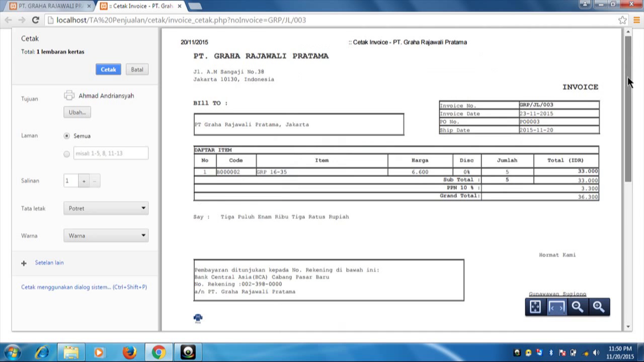Bookmark this page with the star icon
644x362 pixels.
(x=622, y=20)
